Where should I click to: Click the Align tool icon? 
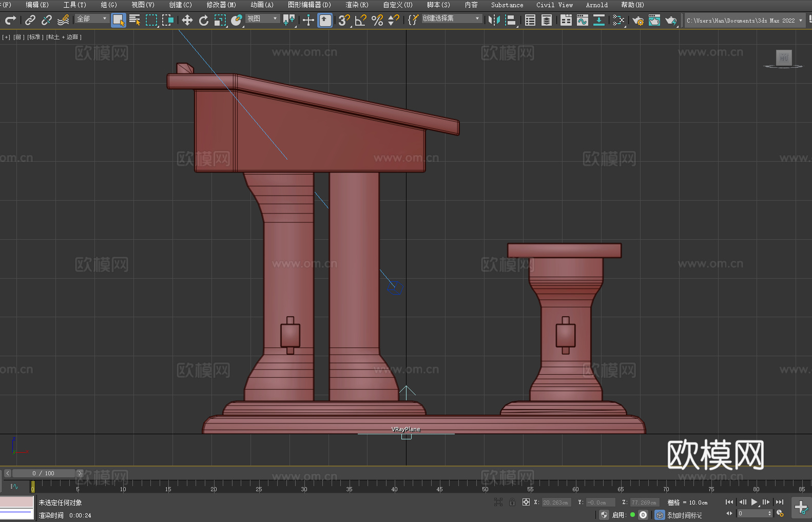(511, 20)
